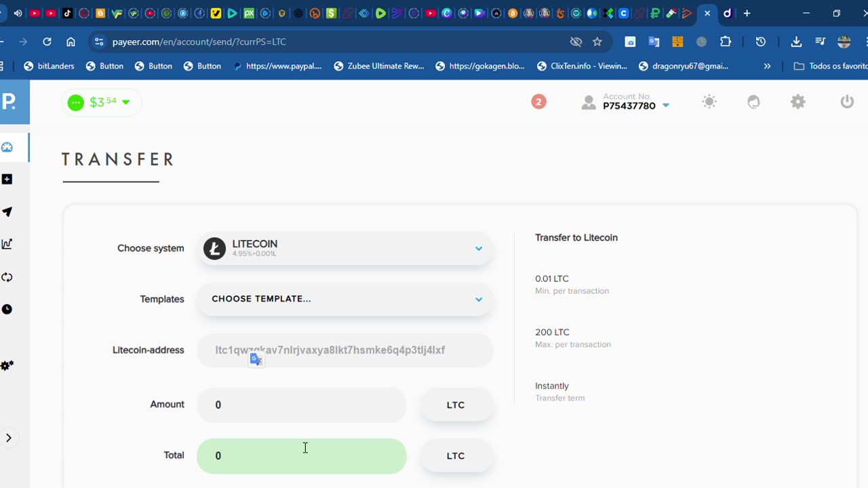Click the LTC button beside Amount
The image size is (868, 488).
pos(456,405)
